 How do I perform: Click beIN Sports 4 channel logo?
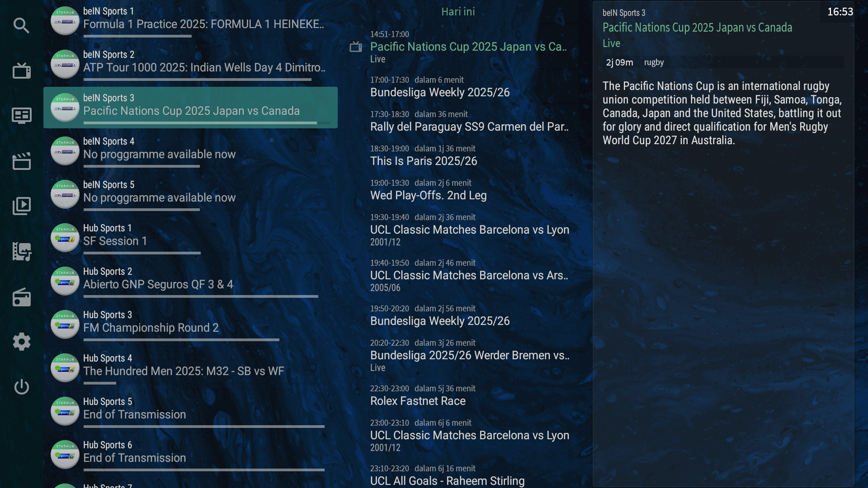point(65,151)
